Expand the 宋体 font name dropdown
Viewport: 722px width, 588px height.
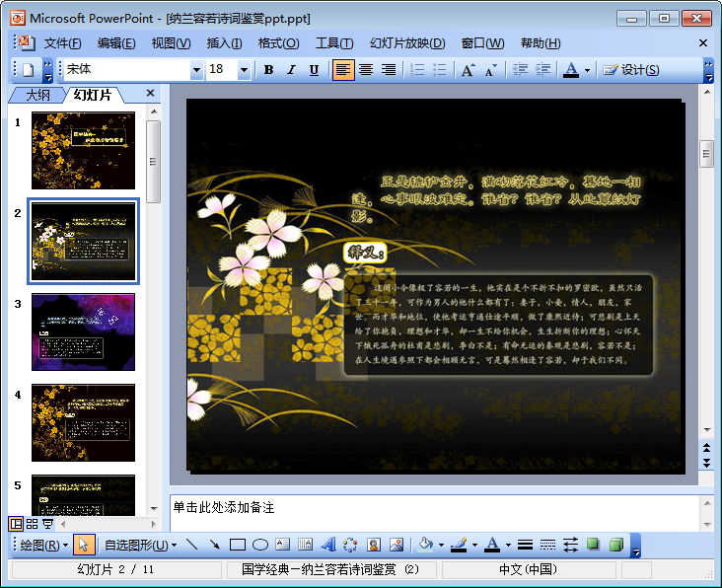pyautogui.click(x=196, y=70)
